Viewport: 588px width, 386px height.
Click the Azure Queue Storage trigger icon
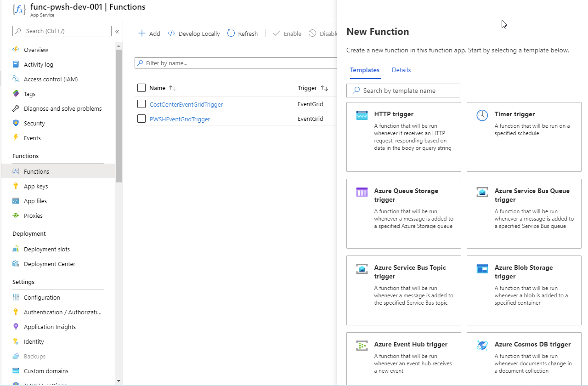pyautogui.click(x=362, y=192)
